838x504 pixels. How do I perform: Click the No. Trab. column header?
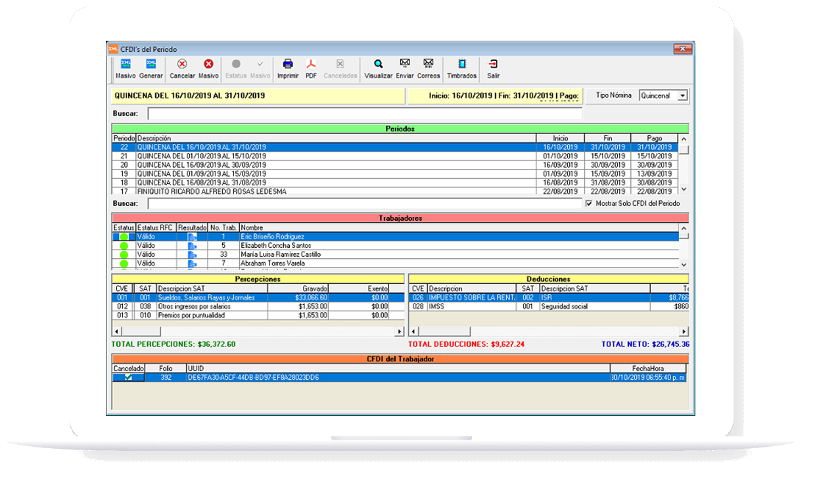pos(223,227)
